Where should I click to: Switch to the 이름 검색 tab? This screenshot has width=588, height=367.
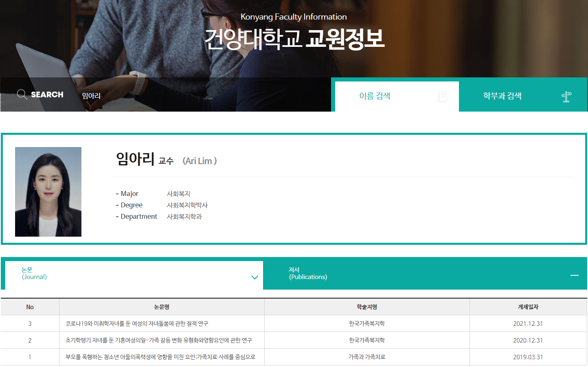397,96
